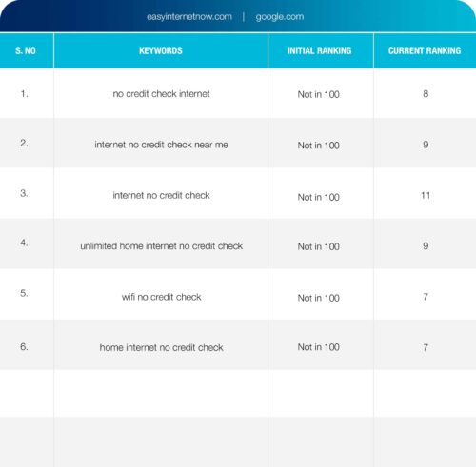The height and width of the screenshot is (467, 476).
Task: Click the keyword 'no credit check internet'
Action: (161, 94)
